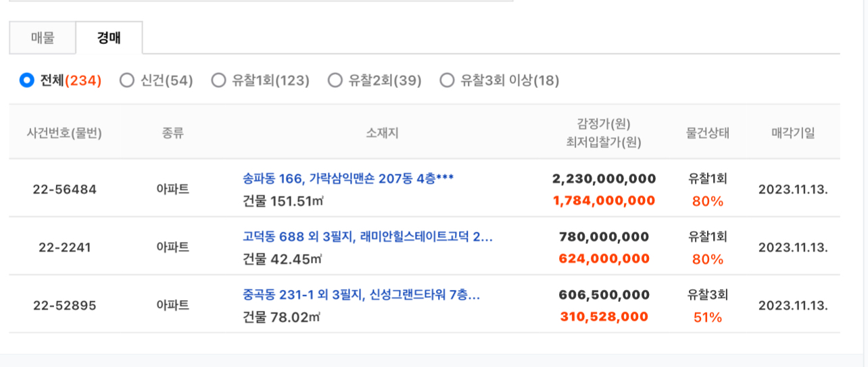Click the 매각기일 column header

[793, 133]
